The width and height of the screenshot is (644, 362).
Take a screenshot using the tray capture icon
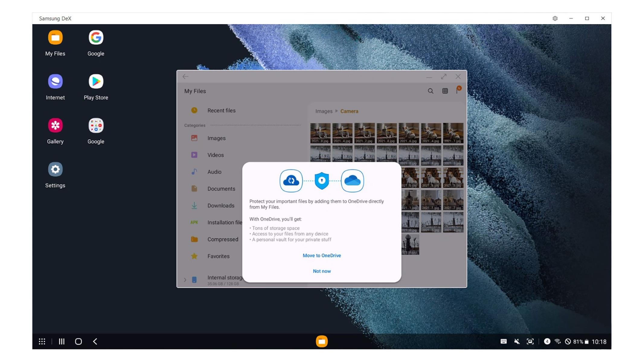[530, 341]
